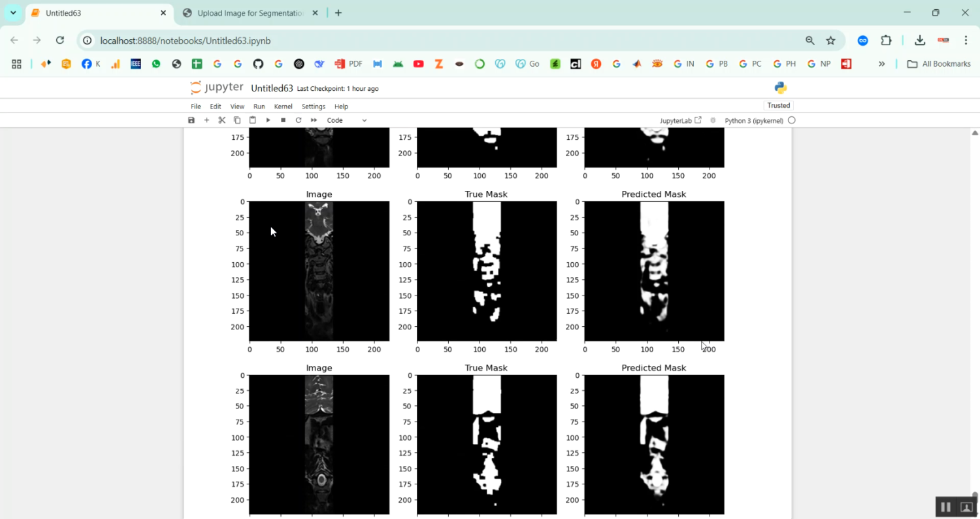Save the notebook using the toolbar icon
The width and height of the screenshot is (980, 519).
[x=191, y=120]
